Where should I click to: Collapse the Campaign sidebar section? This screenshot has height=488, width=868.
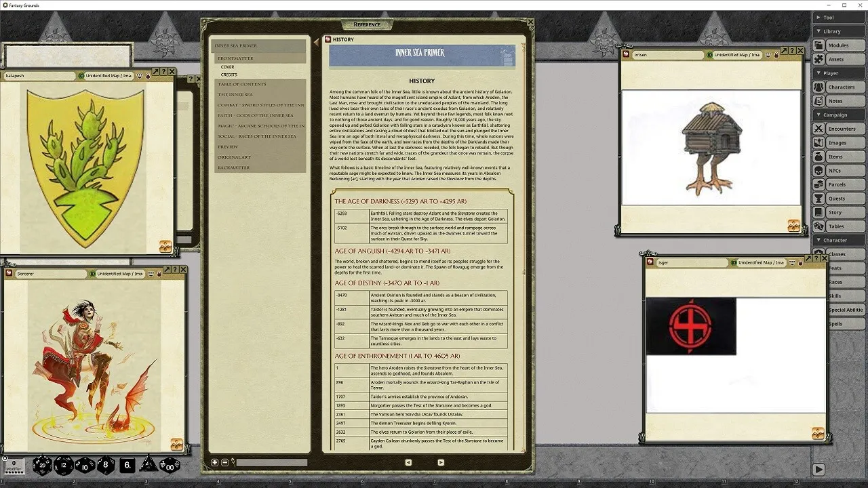coord(838,115)
